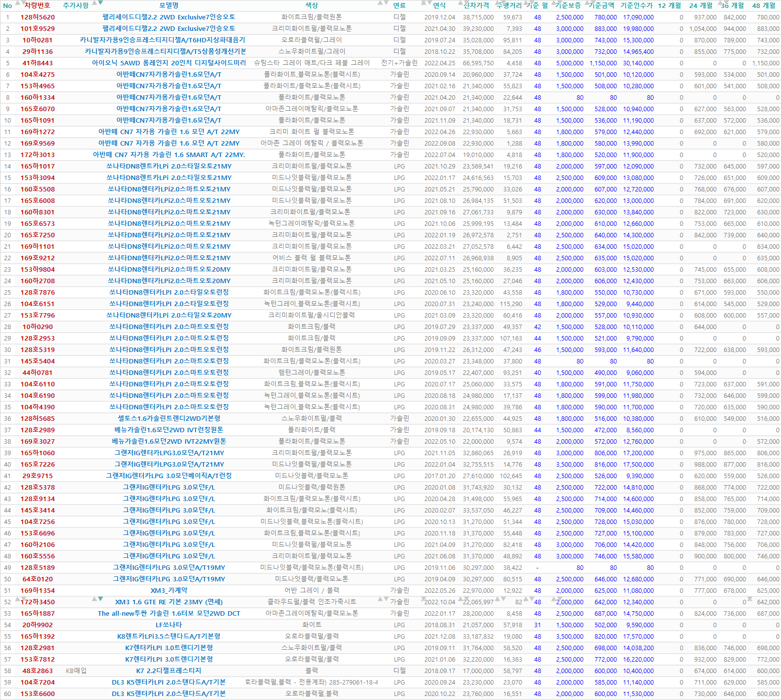Open vehicle number 44하0781
This screenshot has width=781, height=700.
[x=37, y=372]
